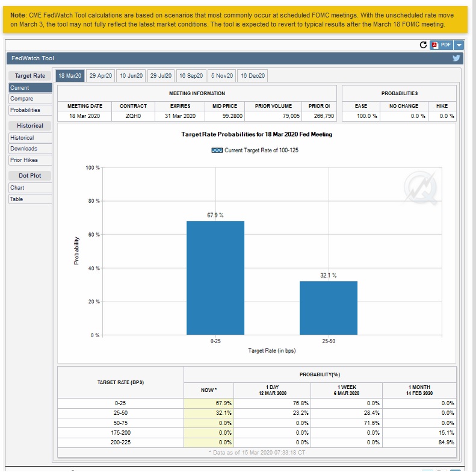Click the 1 DAY 12 MAR 2020 header
Image resolution: width=476 pixels, height=472 pixels.
point(273,390)
